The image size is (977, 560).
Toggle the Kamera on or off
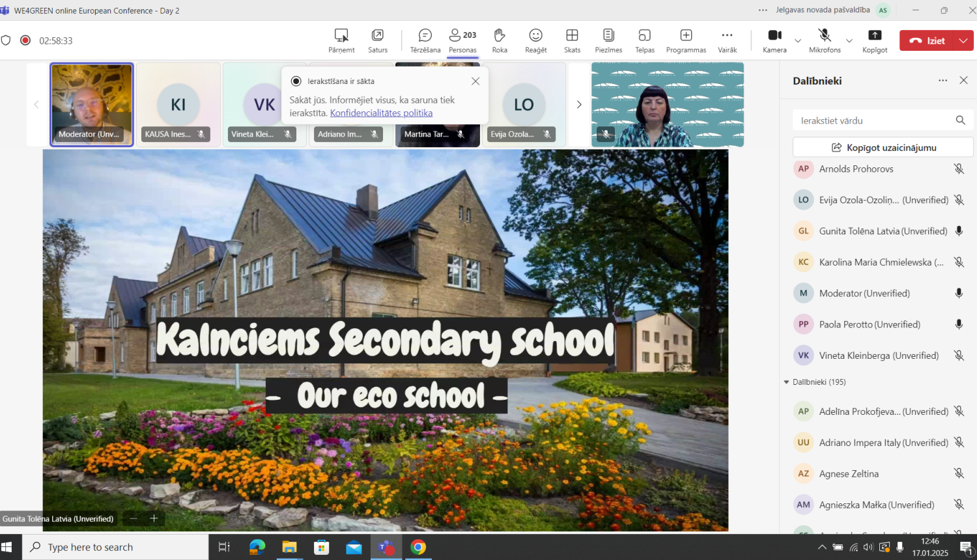(774, 40)
